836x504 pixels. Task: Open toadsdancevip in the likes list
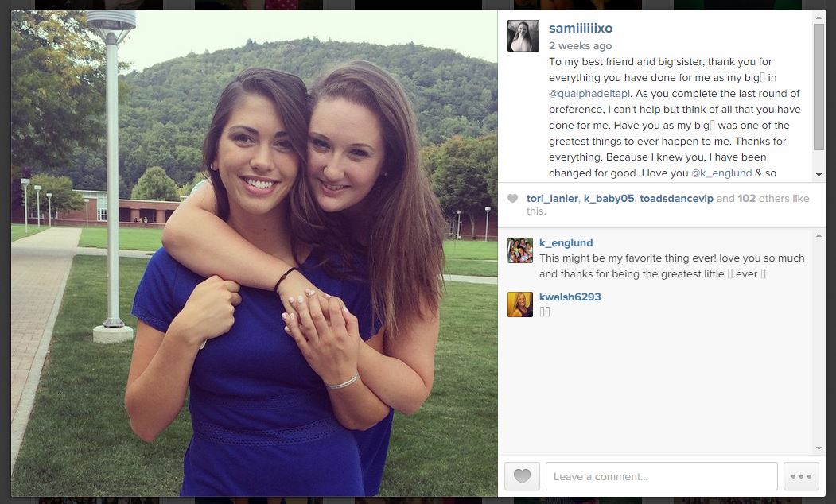[676, 198]
